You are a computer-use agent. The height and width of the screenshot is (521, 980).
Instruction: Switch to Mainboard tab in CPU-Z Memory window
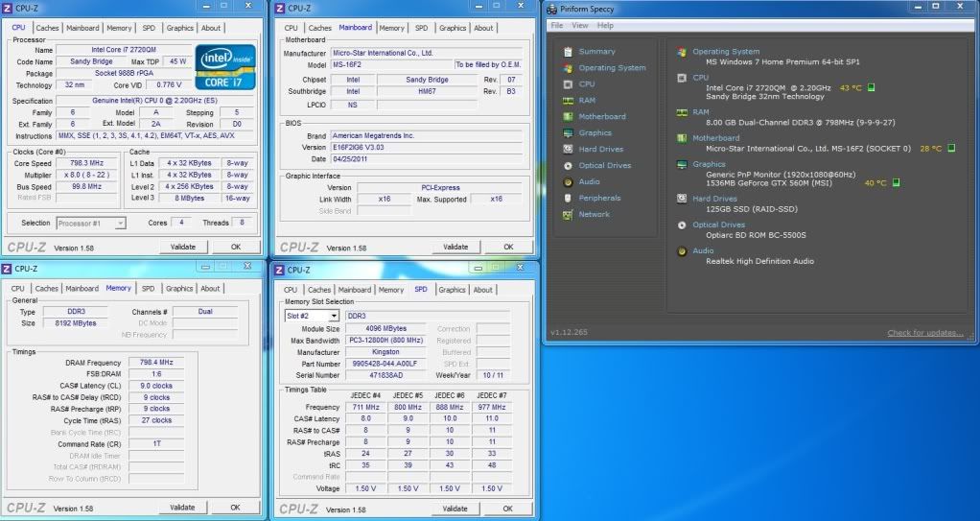pos(82,289)
